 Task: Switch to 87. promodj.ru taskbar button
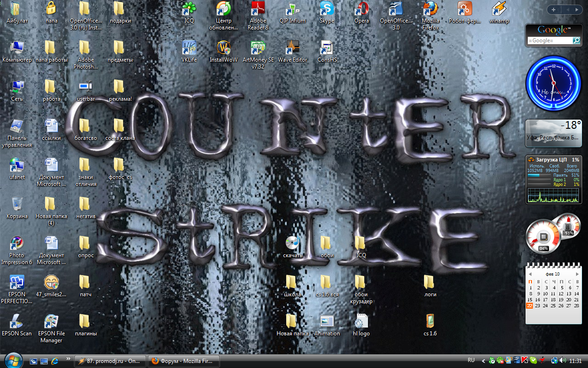click(110, 361)
